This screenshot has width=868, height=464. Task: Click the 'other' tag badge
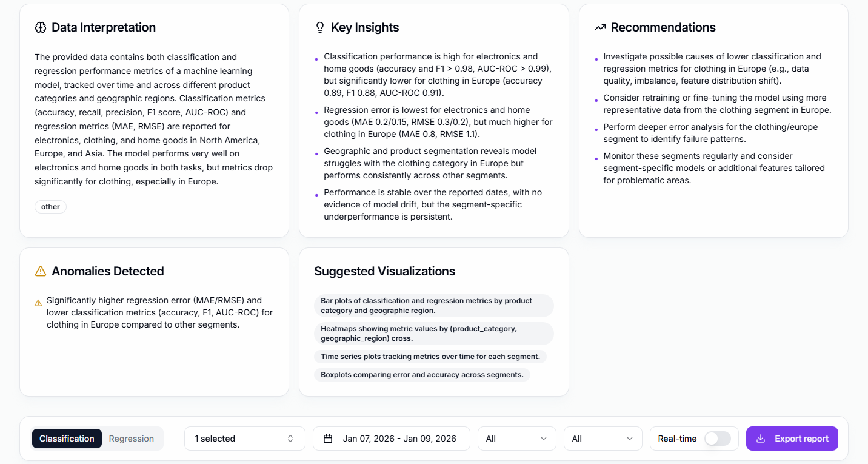click(x=50, y=207)
